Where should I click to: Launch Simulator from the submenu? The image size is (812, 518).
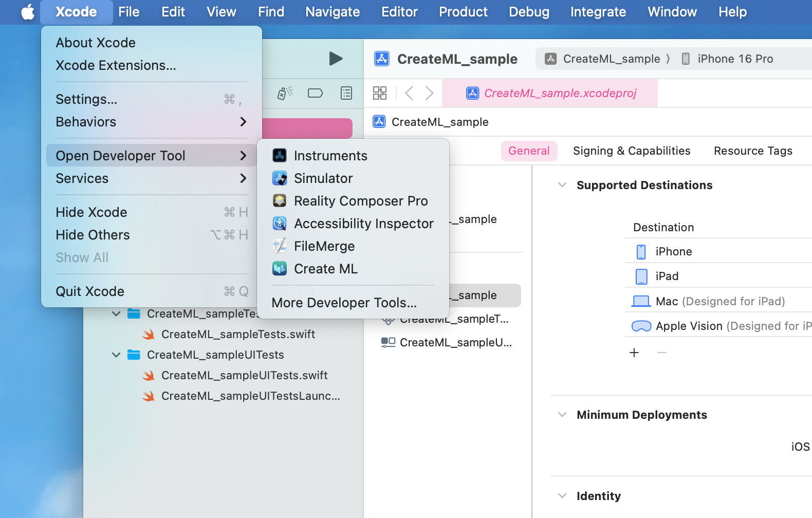click(353, 178)
